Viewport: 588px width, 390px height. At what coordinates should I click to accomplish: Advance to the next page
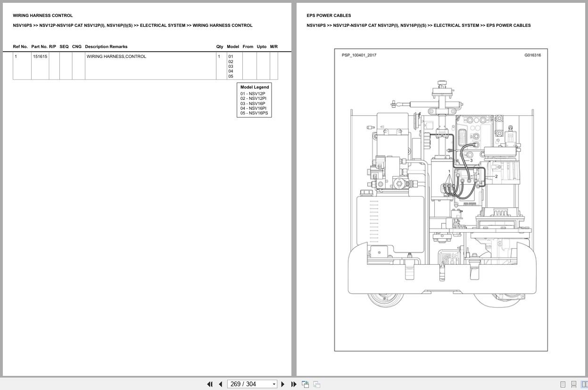282,384
